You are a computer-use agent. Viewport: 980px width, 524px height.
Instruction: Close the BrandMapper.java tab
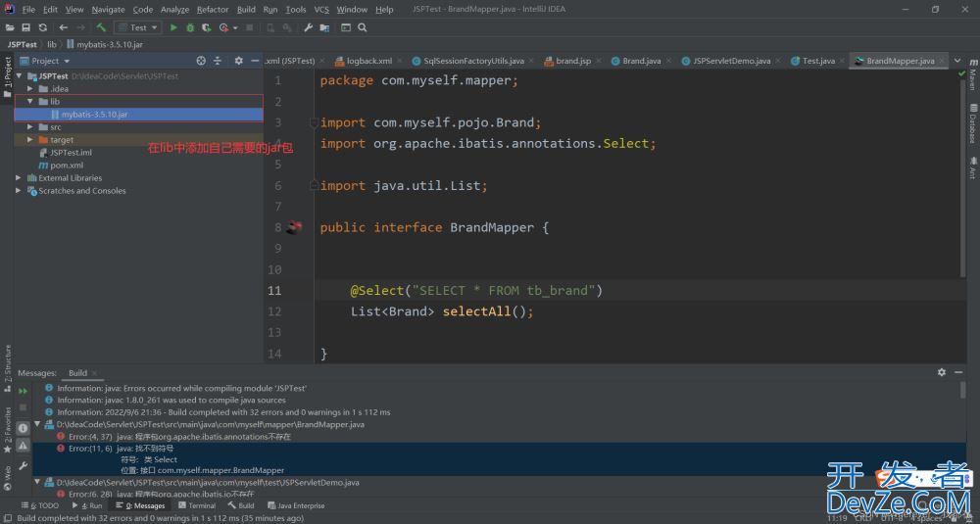click(942, 61)
